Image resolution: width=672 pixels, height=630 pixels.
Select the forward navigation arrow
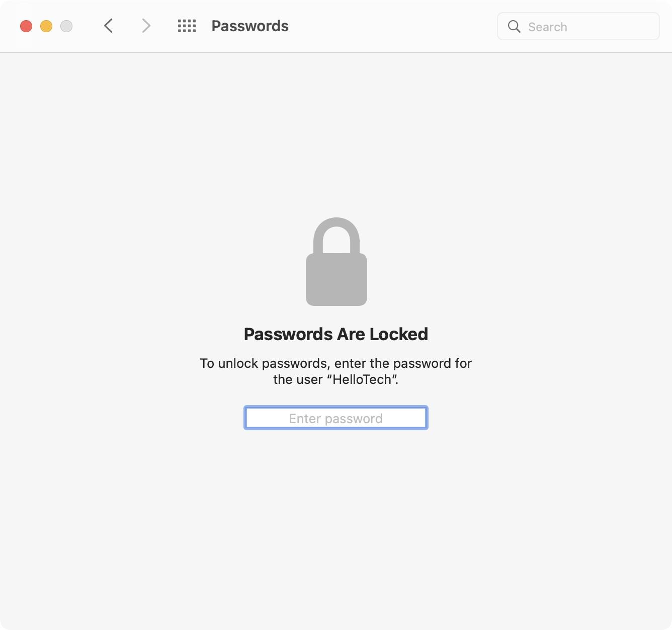(145, 26)
